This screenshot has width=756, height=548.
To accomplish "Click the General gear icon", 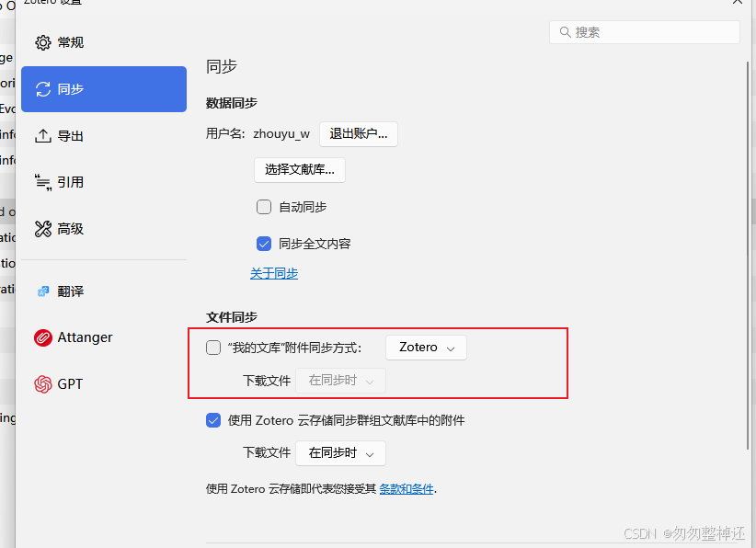I will point(43,42).
